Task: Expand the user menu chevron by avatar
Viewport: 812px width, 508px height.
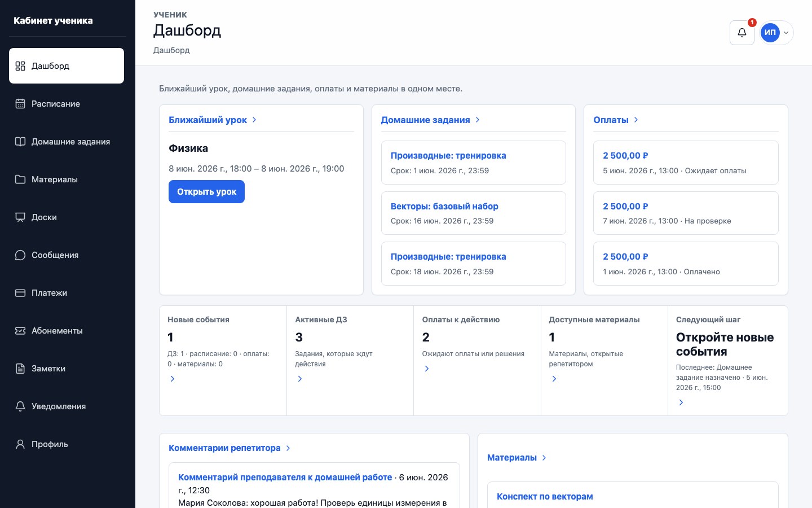Action: pos(786,33)
